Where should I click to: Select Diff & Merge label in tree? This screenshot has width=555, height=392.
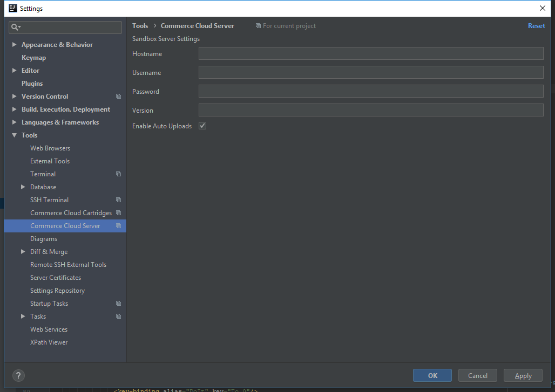[x=49, y=252]
